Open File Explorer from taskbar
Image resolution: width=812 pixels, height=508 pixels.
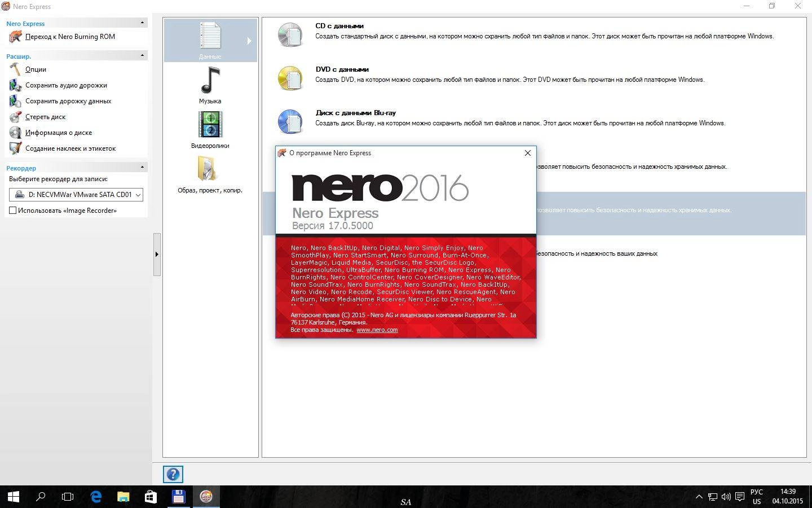(x=123, y=497)
